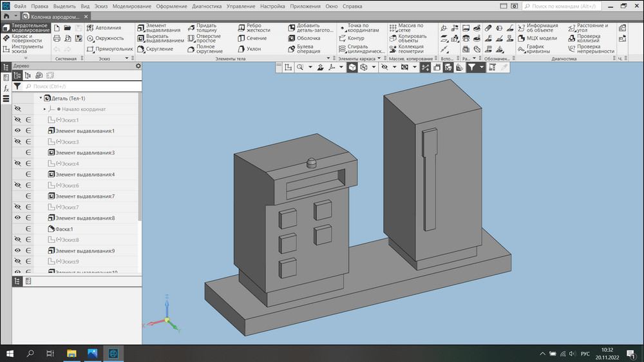The image size is (644, 362).
Task: Open МЦХ модели mass properties
Action: click(x=537, y=38)
